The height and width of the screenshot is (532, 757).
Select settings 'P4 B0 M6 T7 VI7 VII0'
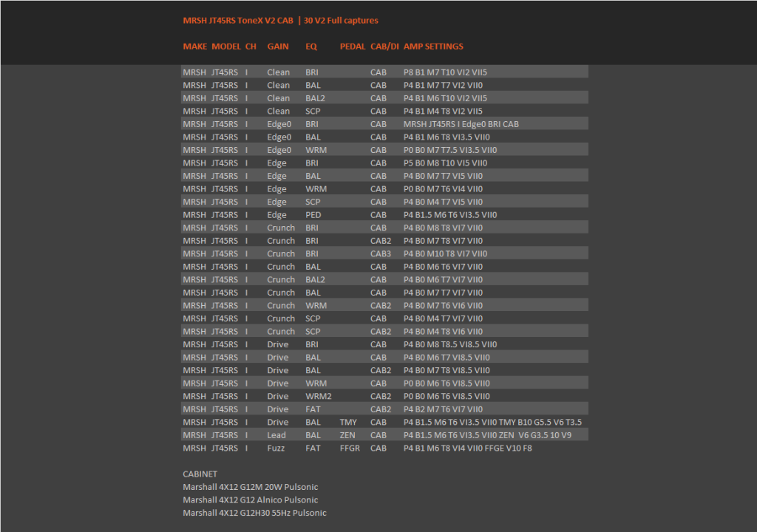click(x=444, y=280)
